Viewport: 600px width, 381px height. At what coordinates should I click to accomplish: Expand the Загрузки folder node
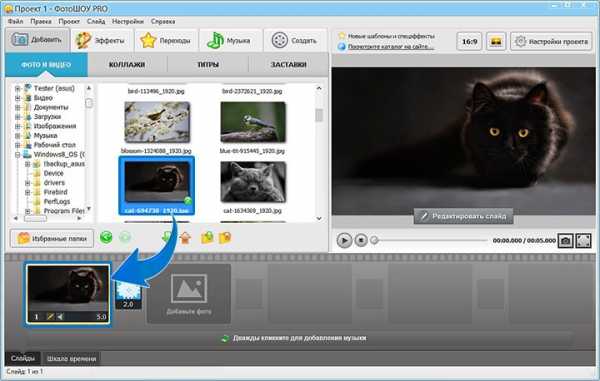(x=18, y=117)
